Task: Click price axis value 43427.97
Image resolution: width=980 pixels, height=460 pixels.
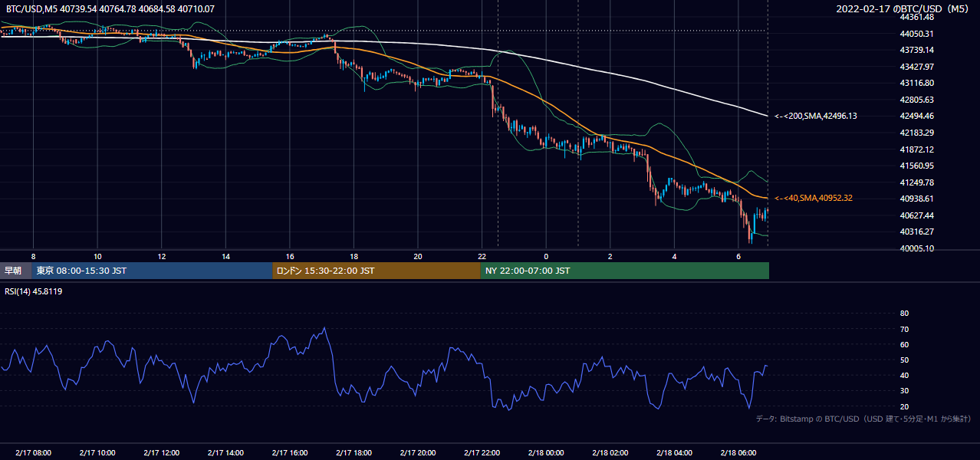Action: 917,67
